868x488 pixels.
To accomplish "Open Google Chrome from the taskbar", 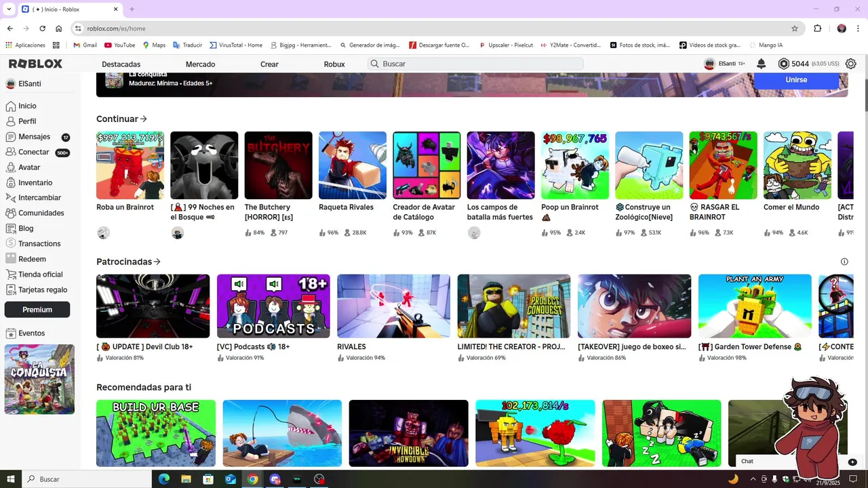I will tap(252, 479).
